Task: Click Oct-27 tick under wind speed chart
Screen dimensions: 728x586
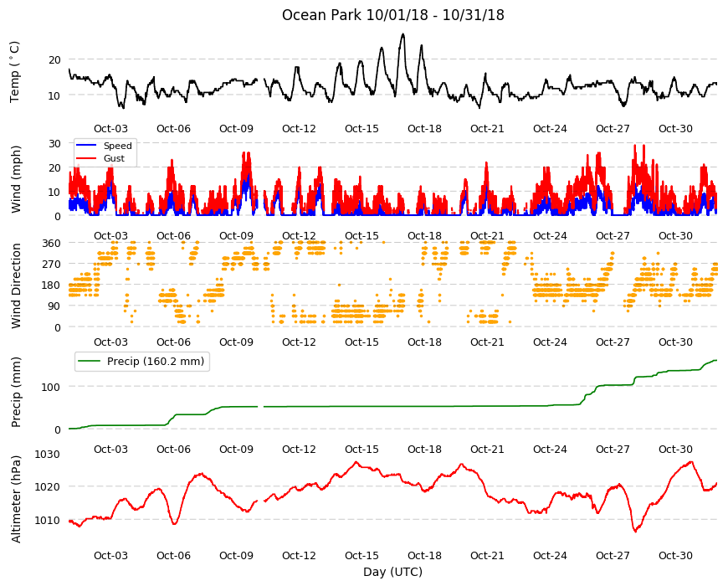Action: [x=613, y=235]
